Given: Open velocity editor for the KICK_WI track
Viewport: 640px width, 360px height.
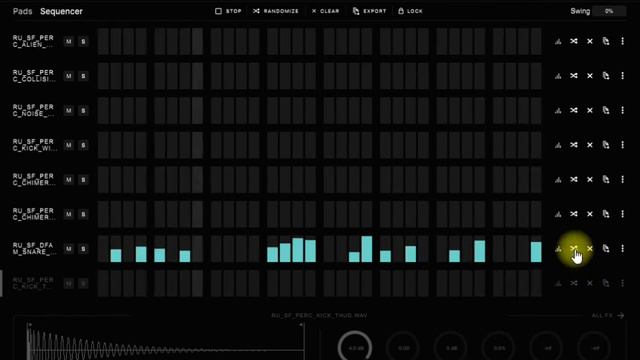Looking at the screenshot, I should coord(558,145).
